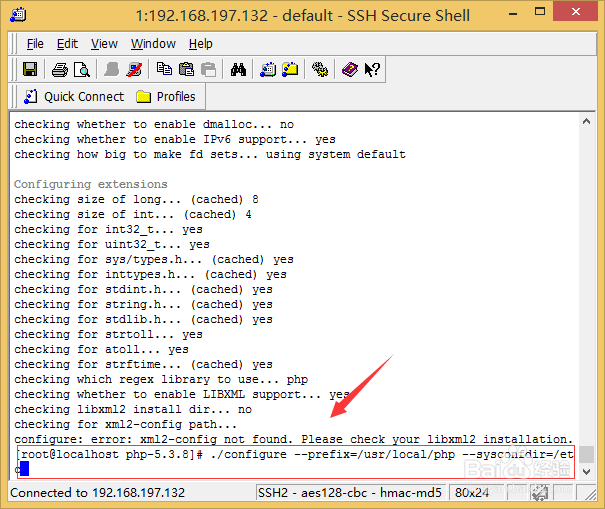Click 'checking whether to enable LIBXML support' line

coord(182,394)
